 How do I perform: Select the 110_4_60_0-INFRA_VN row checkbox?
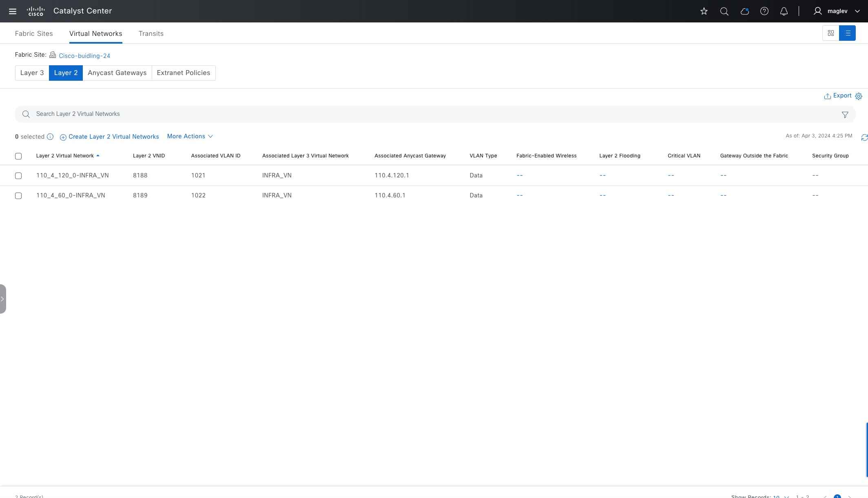pos(18,196)
